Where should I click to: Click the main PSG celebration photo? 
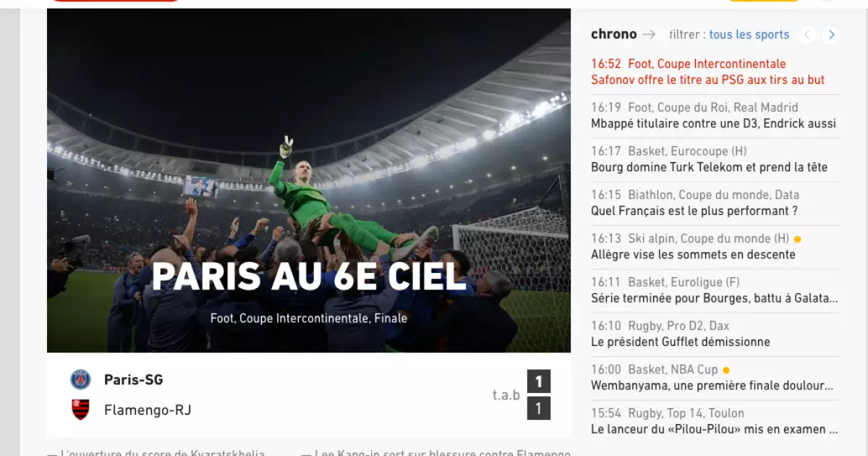point(309,180)
